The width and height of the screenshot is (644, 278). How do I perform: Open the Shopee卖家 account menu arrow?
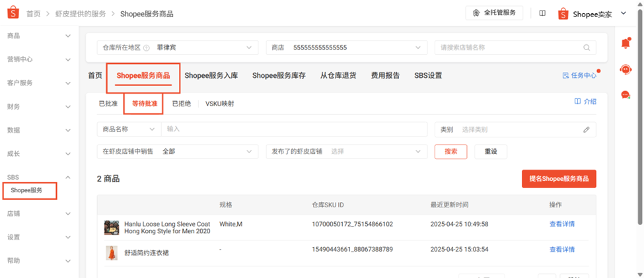point(623,14)
